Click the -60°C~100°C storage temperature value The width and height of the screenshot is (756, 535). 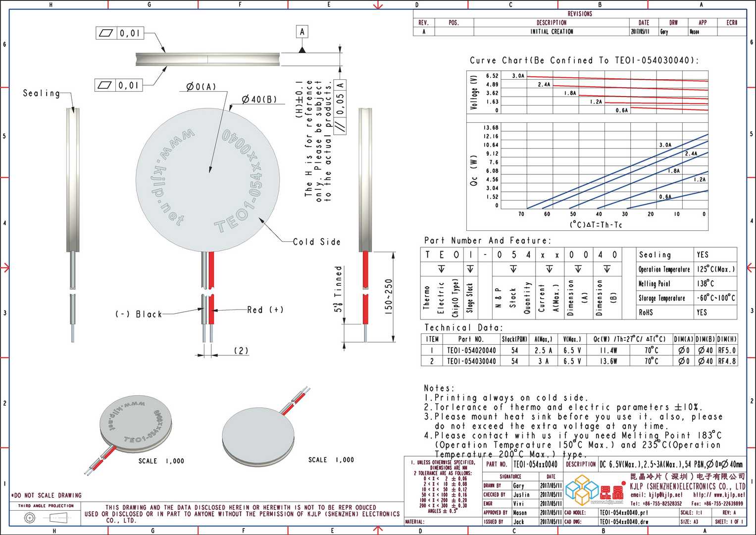pyautogui.click(x=716, y=298)
